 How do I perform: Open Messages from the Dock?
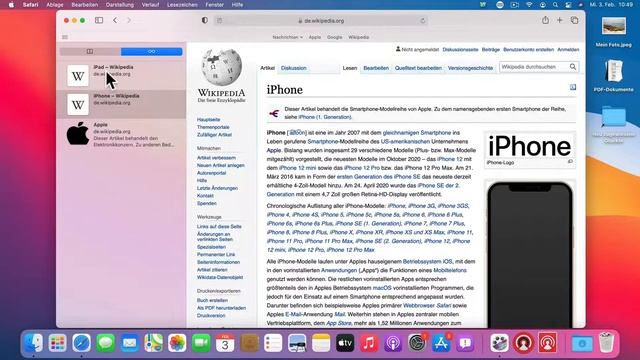coord(105,343)
